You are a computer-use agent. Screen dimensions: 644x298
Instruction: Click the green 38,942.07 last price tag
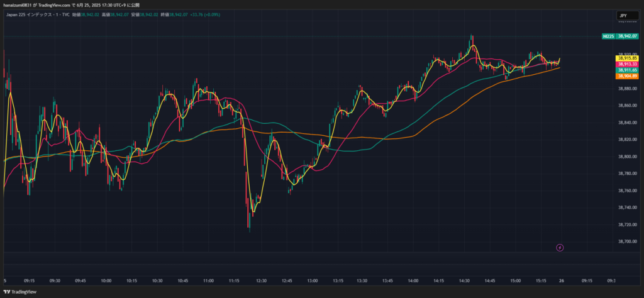(627, 36)
